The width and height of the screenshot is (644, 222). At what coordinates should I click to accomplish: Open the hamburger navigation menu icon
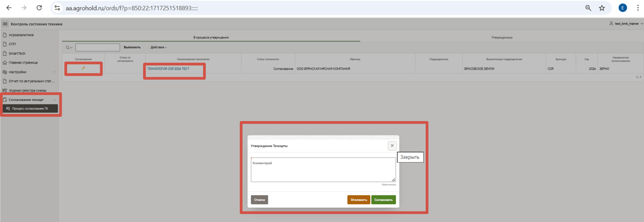[5, 24]
